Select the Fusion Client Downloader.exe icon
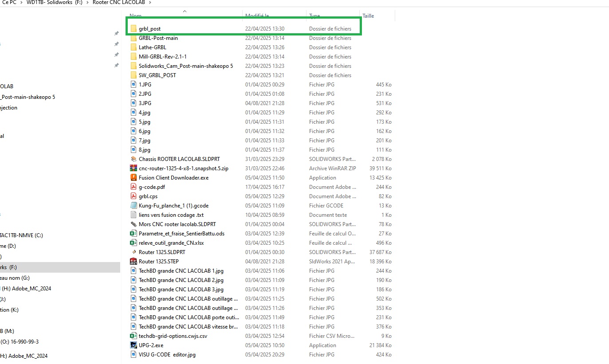The image size is (609, 364). tap(134, 178)
